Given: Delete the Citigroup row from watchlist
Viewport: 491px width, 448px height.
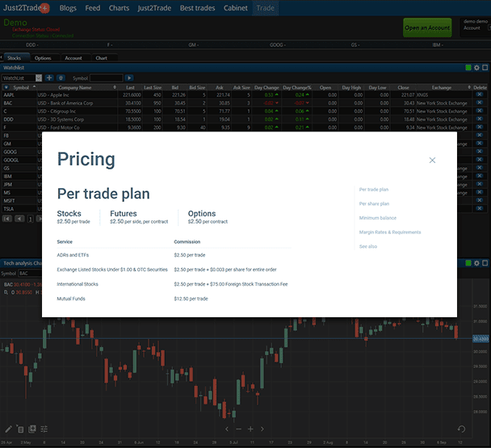Looking at the screenshot, I should click(x=480, y=111).
